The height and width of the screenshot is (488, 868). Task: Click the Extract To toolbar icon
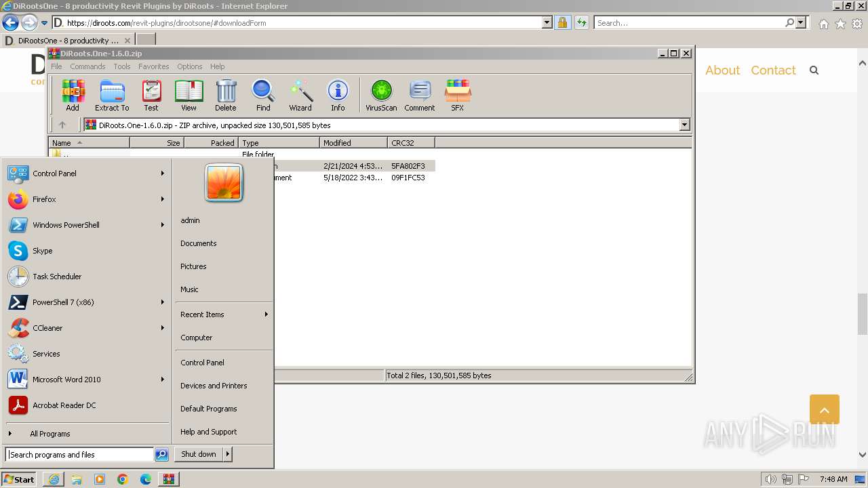click(112, 95)
